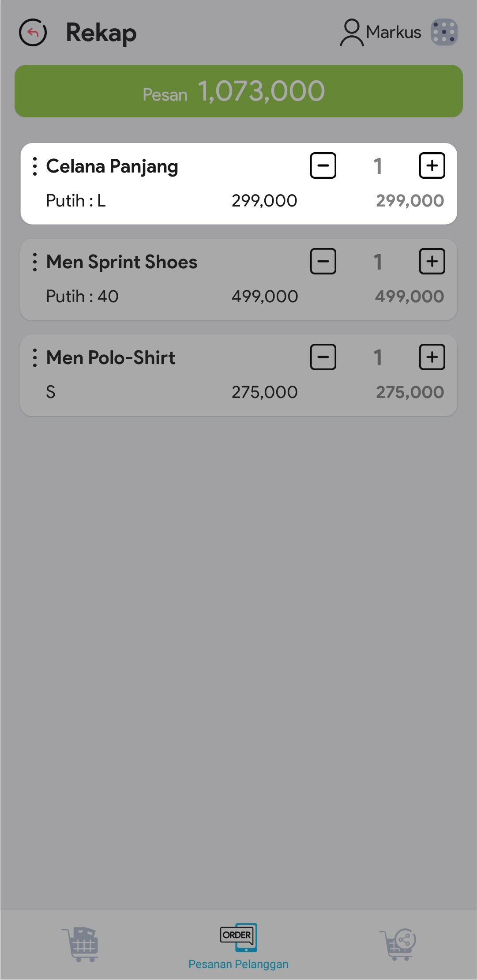
Task: Increase Celana Panjang quantity
Action: [x=432, y=166]
